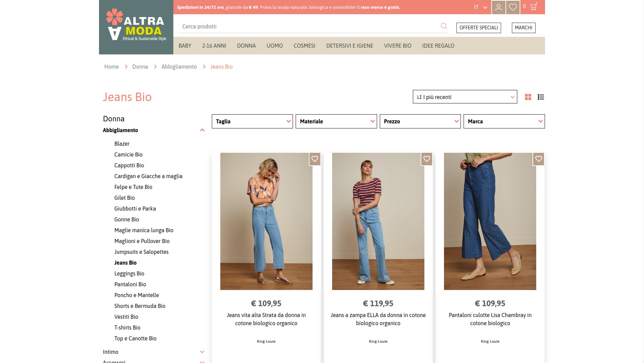Open Cardigan e Giacche a maglia category

tap(148, 176)
